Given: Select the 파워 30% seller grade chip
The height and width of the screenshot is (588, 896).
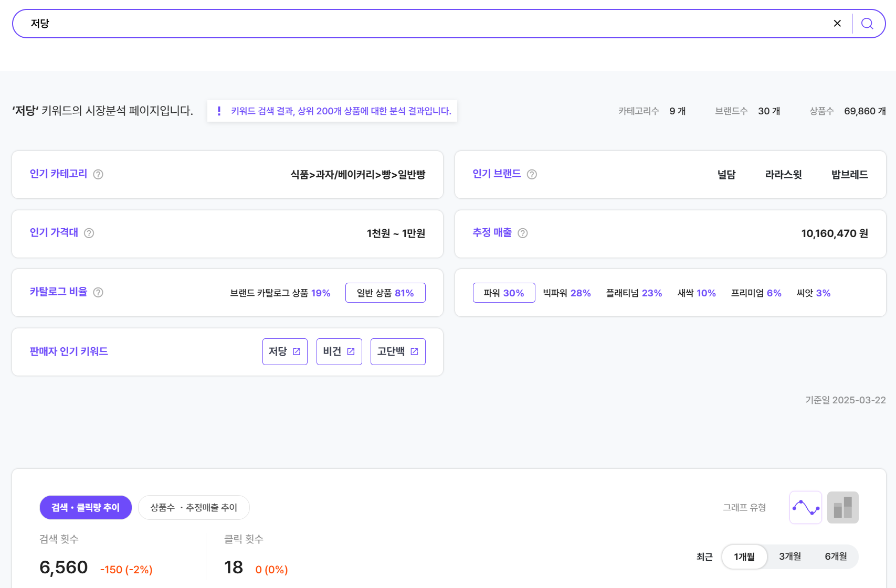Looking at the screenshot, I should [x=504, y=293].
